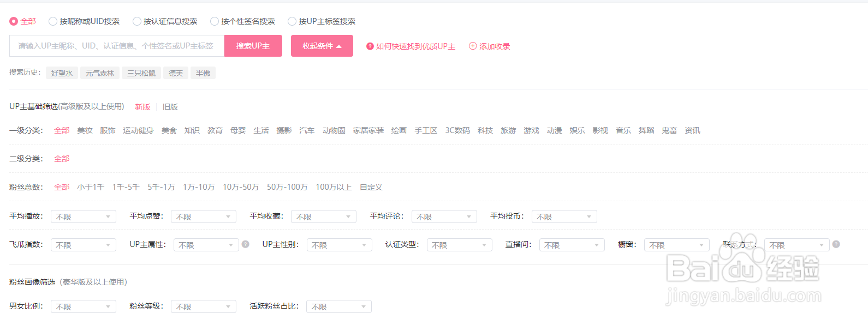This screenshot has width=868, height=325.
Task: Open the 平均点赞 dropdown
Action: coord(204,216)
